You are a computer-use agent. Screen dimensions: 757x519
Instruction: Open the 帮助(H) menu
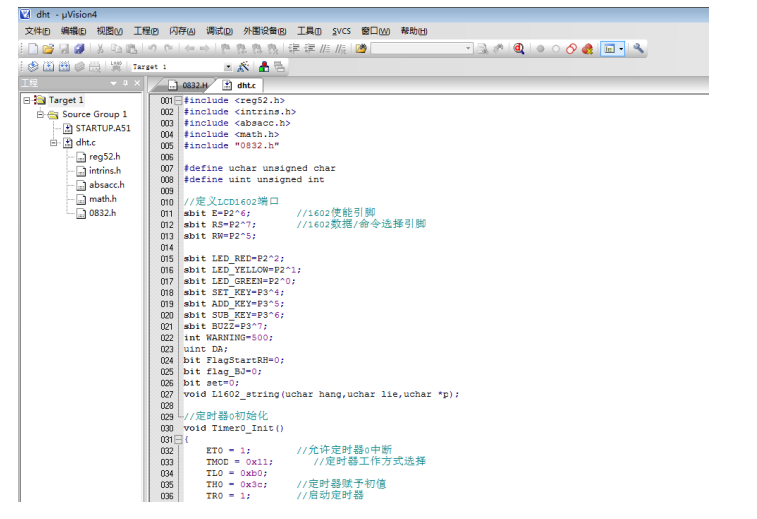tap(414, 31)
